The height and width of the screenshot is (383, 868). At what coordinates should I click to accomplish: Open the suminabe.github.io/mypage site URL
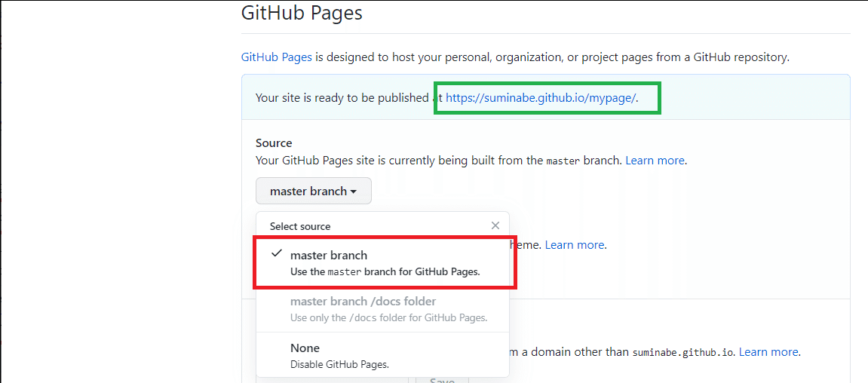[x=541, y=97]
